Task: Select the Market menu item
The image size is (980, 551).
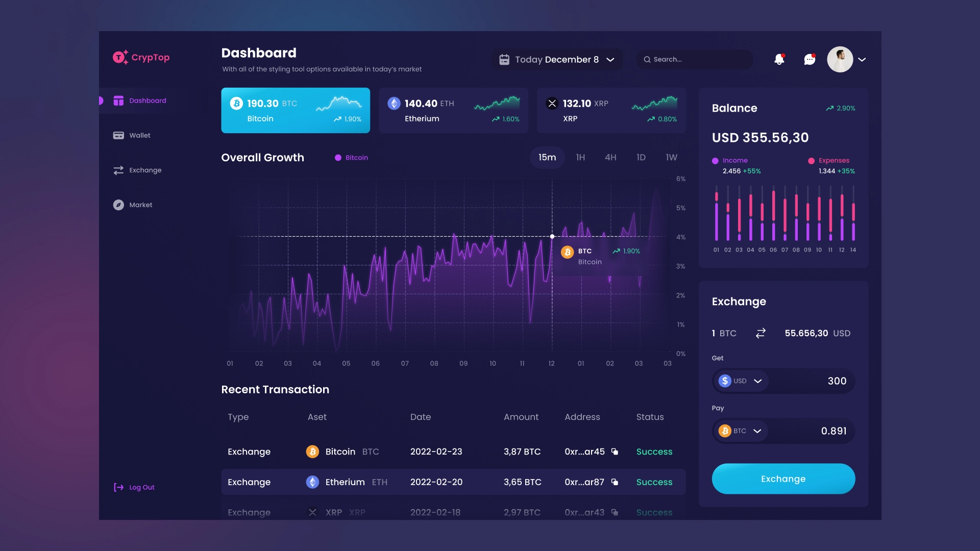Action: 140,205
